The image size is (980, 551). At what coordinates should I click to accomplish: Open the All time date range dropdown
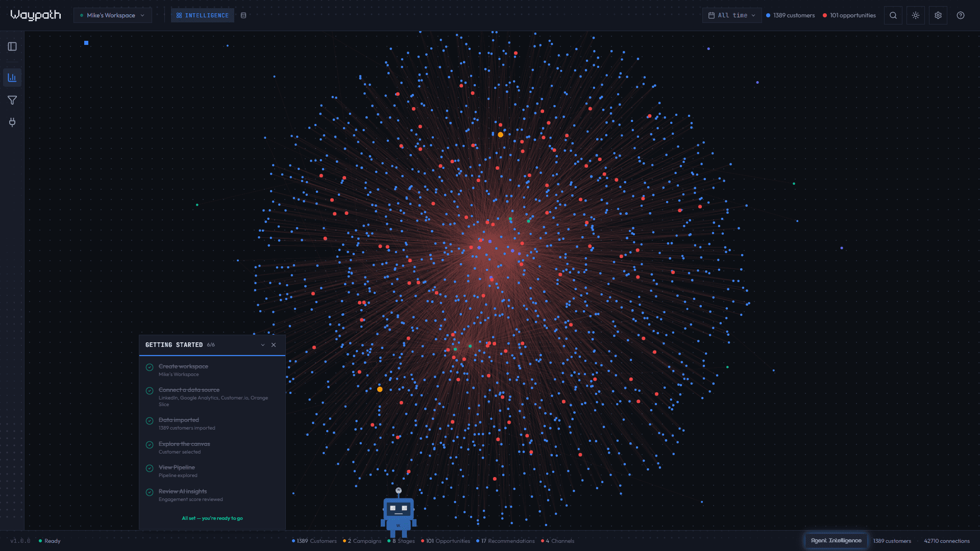tap(731, 15)
